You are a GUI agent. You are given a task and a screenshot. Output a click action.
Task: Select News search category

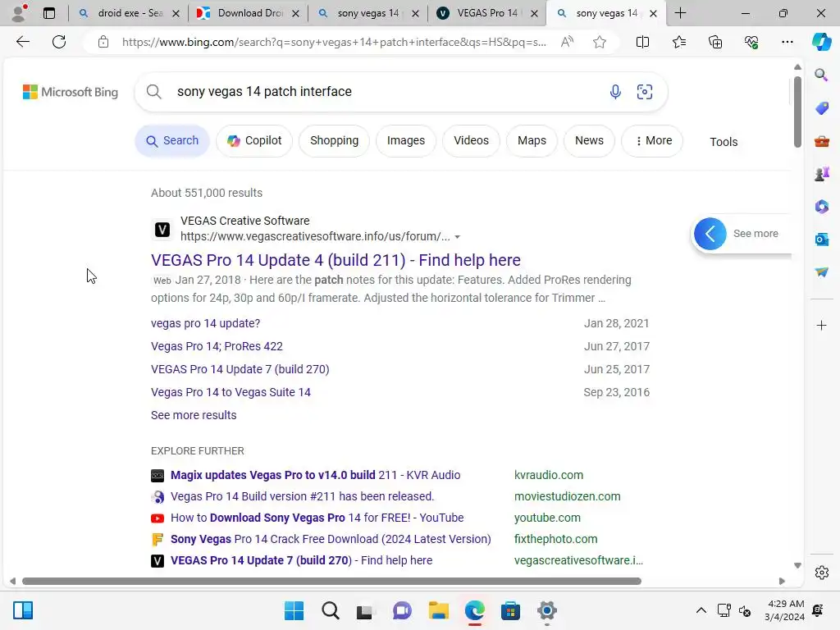click(x=589, y=140)
